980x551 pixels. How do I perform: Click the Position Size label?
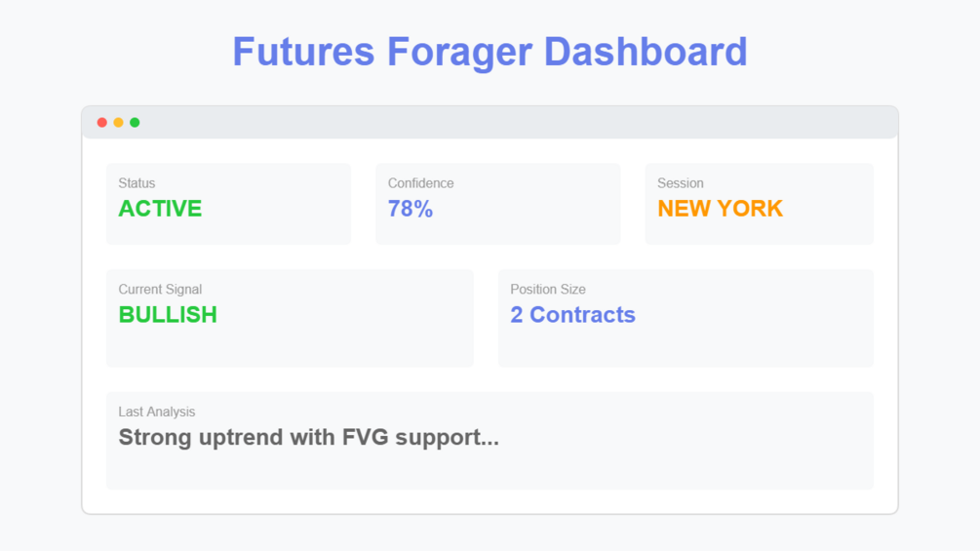click(548, 290)
